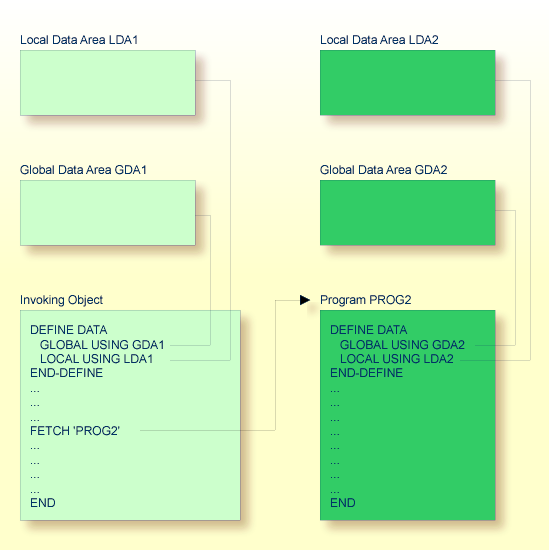Click the 'Program PROG2' heading
Viewport: 549px width, 550px height.
(366, 300)
